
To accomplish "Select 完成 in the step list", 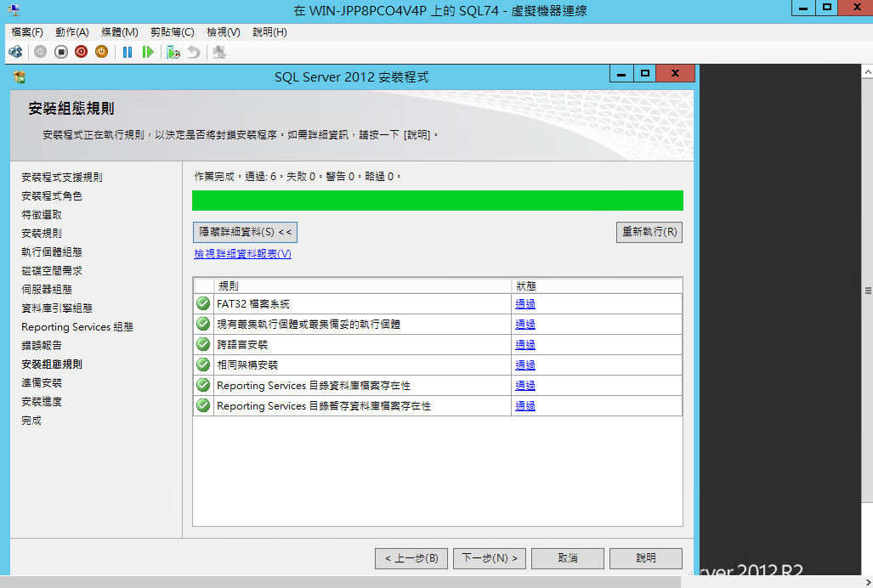I will coord(31,421).
